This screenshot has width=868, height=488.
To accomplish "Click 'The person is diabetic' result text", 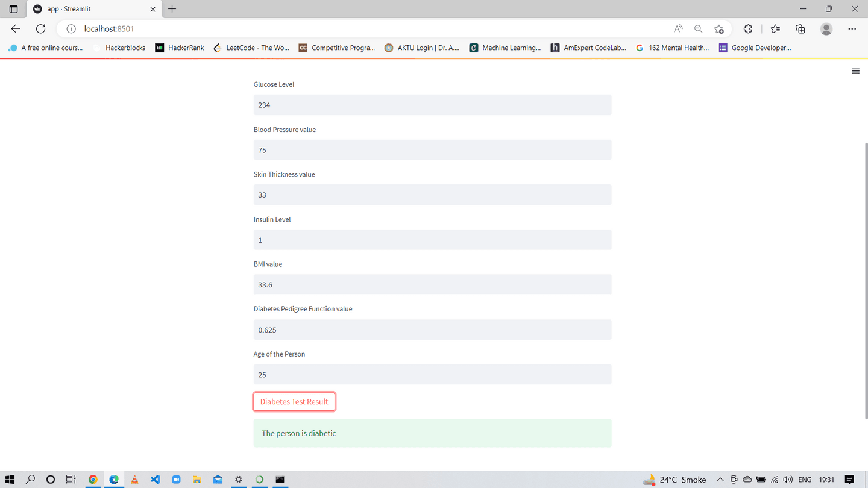I will tap(299, 433).
